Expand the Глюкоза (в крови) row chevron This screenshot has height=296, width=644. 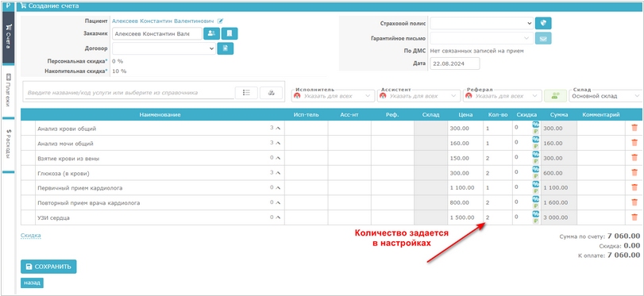tap(278, 173)
